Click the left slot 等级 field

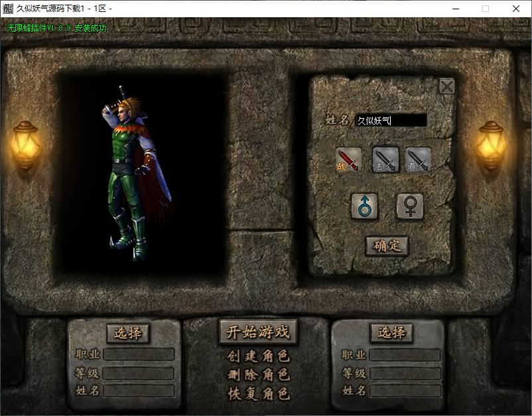click(139, 373)
